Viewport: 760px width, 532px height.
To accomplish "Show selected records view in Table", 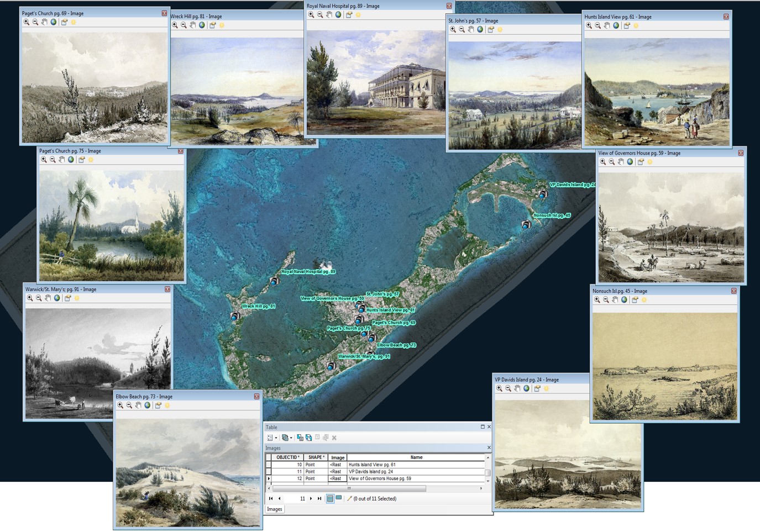I will (x=338, y=498).
